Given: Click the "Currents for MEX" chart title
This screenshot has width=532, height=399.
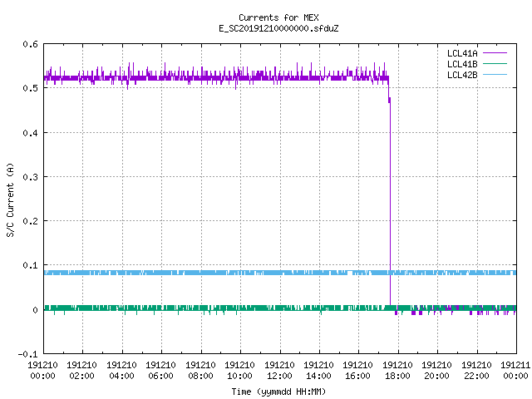Looking at the screenshot, I should pyautogui.click(x=278, y=17).
